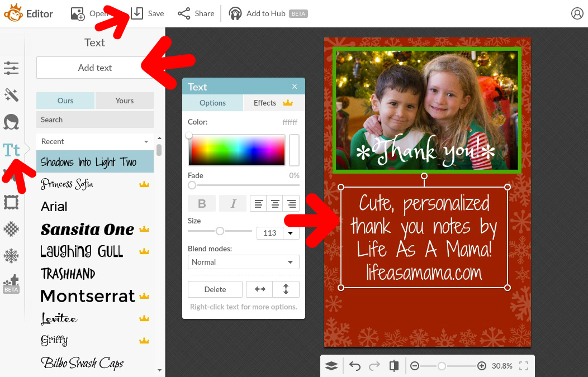Set text alignment to center
588x377 pixels.
point(275,203)
